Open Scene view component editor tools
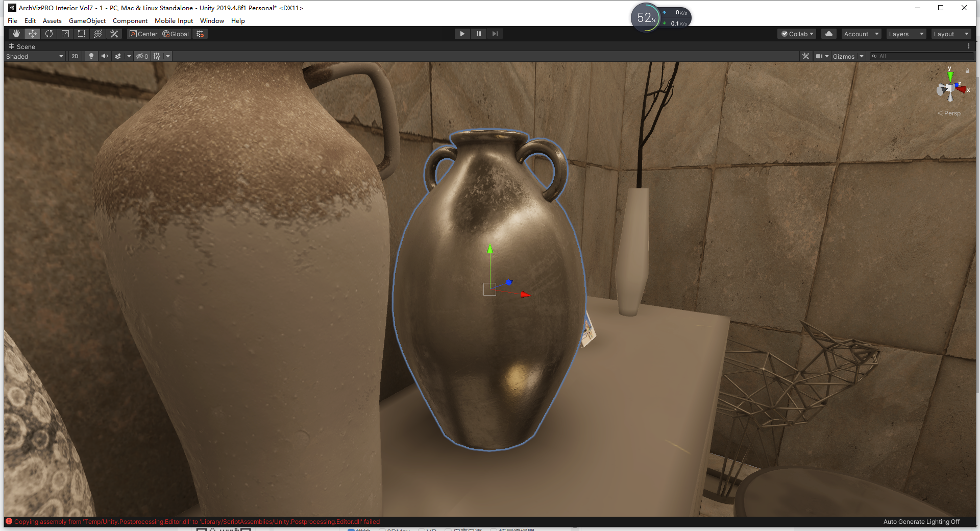Screen dimensions: 980x531 (x=805, y=56)
